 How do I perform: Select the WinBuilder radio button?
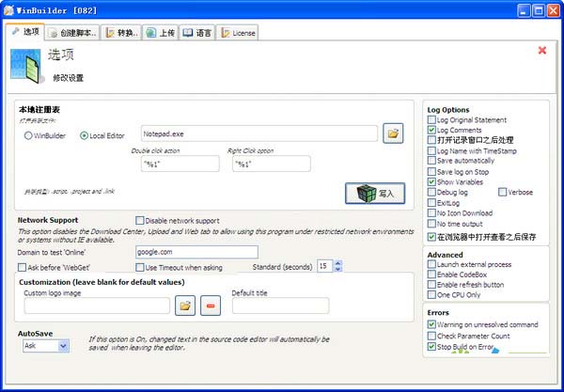29,135
